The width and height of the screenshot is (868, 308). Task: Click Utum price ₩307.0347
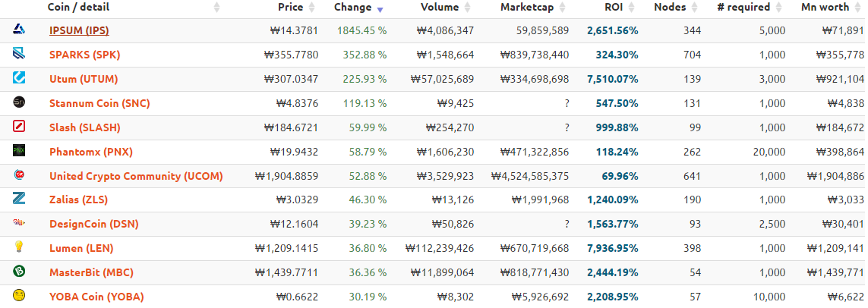pyautogui.click(x=291, y=79)
